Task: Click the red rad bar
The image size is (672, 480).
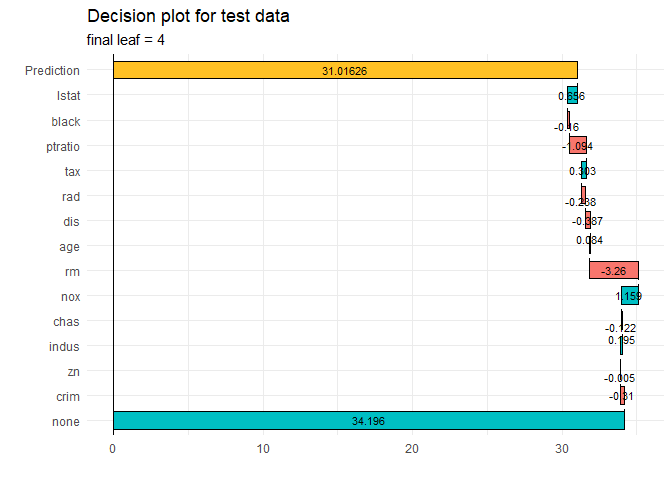Action: pyautogui.click(x=584, y=193)
